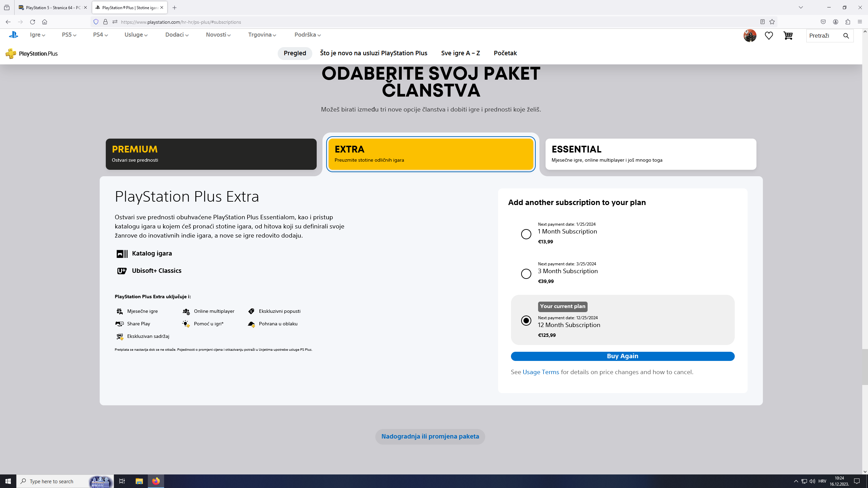The height and width of the screenshot is (488, 868).
Task: Expand the Podrška dropdown menu
Action: point(307,35)
